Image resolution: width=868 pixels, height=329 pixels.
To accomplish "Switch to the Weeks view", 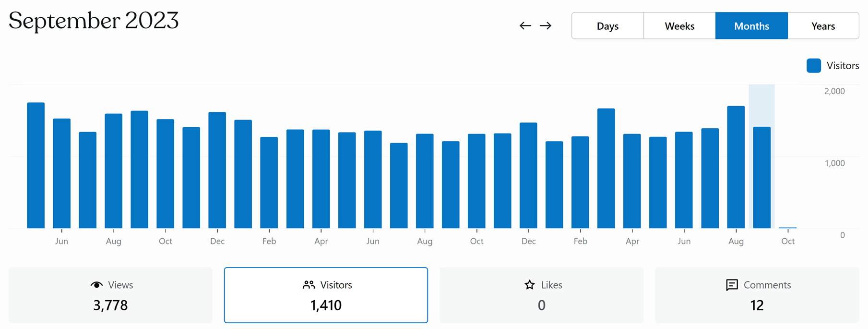I will 679,26.
